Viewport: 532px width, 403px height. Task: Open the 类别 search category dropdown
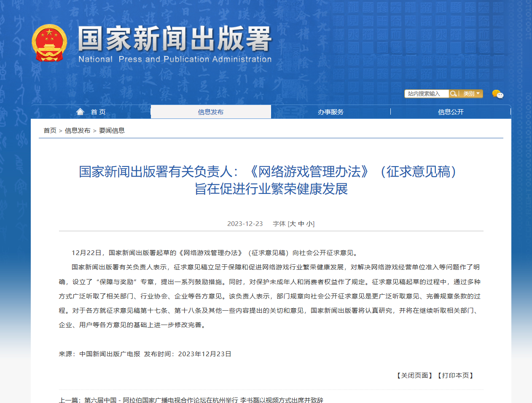click(471, 94)
